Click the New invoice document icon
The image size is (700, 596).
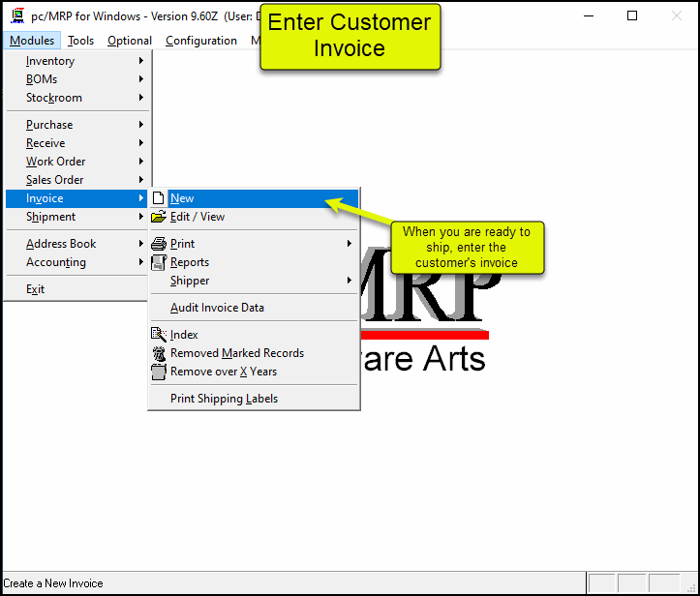coord(158,198)
